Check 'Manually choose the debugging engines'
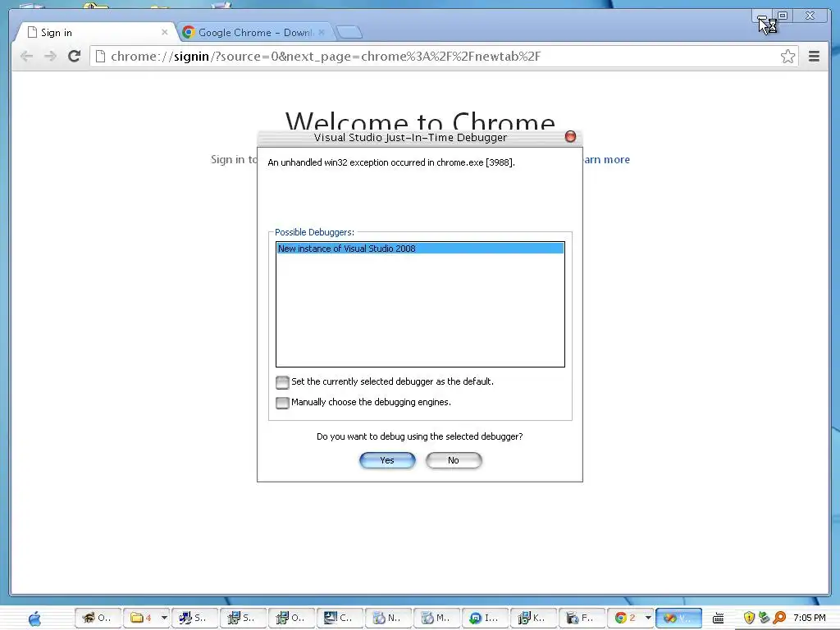Viewport: 840px width, 630px height. click(x=282, y=402)
